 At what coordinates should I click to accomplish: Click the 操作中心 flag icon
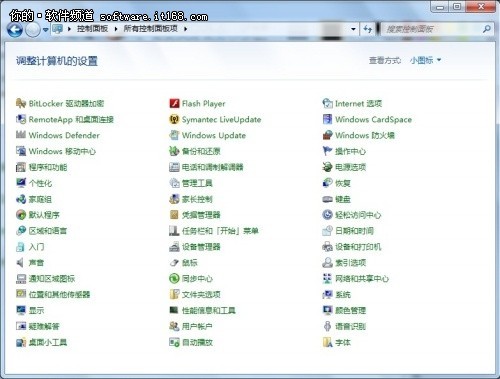click(328, 151)
